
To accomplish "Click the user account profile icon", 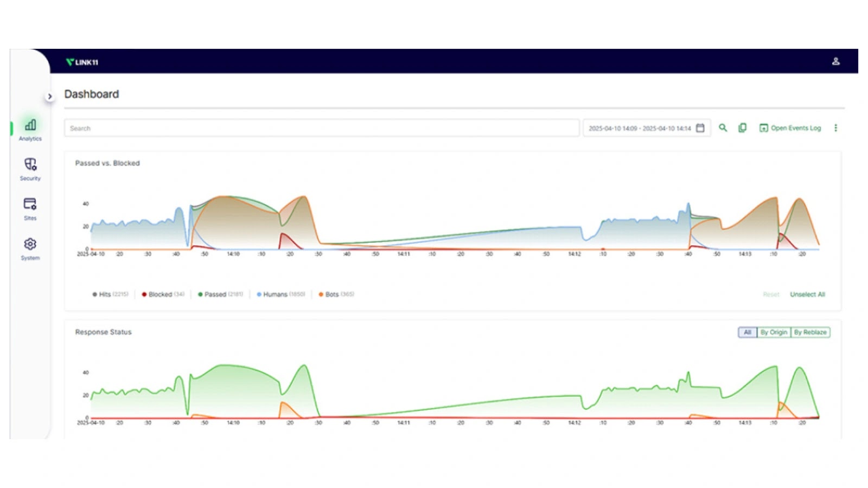I will click(835, 61).
